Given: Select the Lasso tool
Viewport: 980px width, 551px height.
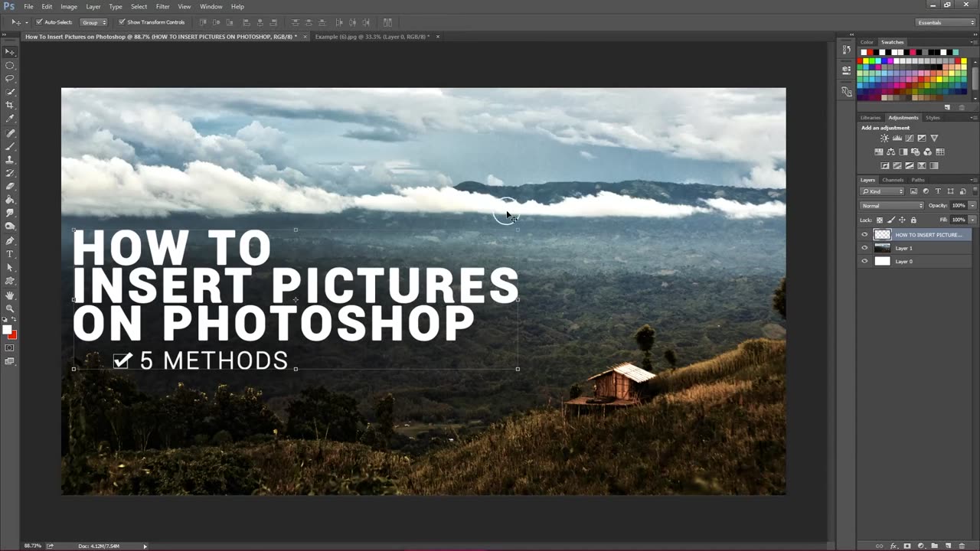Looking at the screenshot, I should [10, 78].
